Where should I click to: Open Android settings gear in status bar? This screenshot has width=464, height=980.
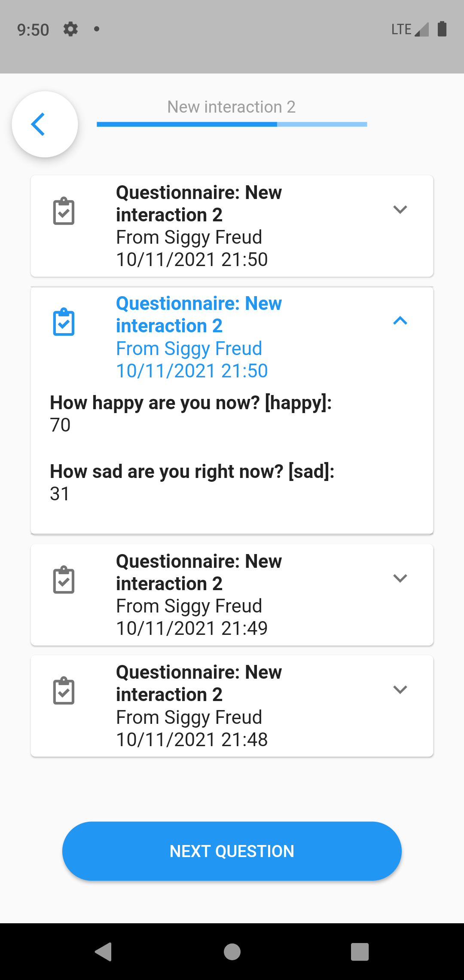click(x=70, y=29)
